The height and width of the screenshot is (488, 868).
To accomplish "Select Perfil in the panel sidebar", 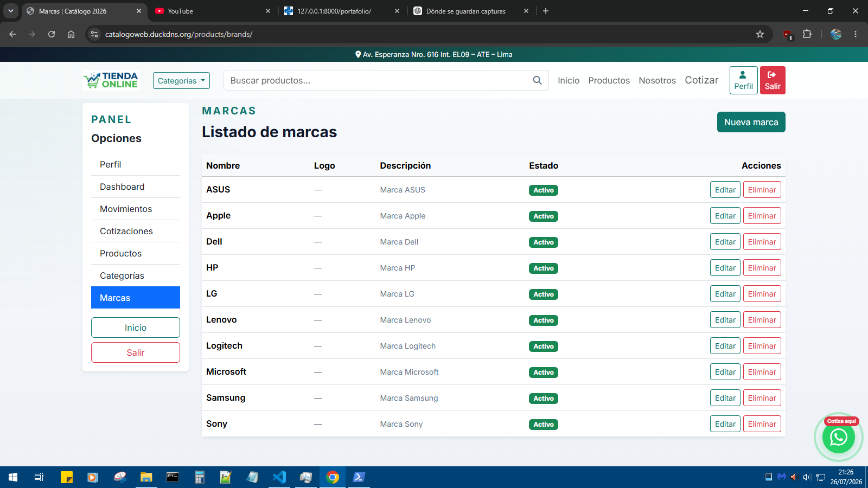I will tap(136, 164).
